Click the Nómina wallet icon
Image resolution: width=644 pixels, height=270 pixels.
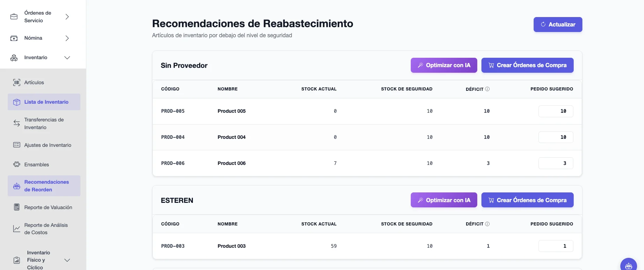point(14,38)
